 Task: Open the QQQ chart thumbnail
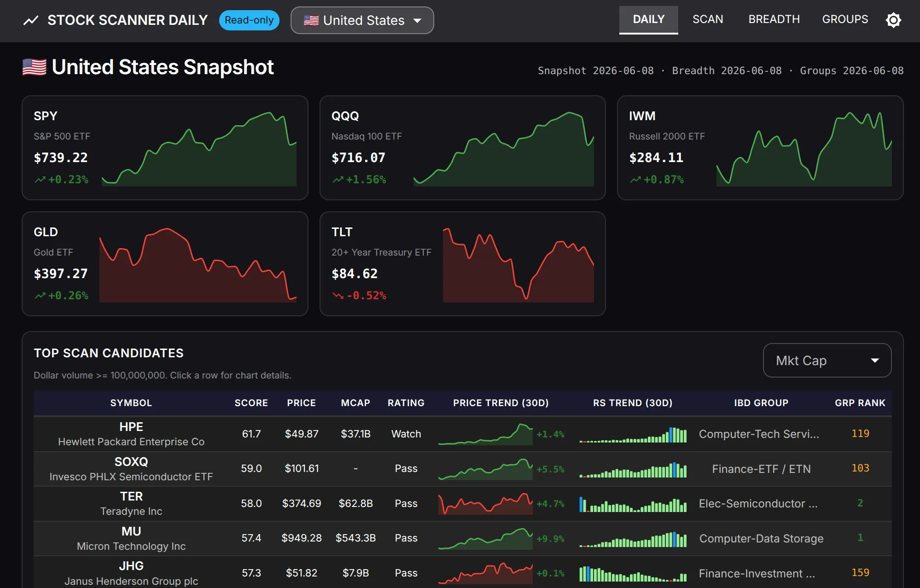point(504,148)
